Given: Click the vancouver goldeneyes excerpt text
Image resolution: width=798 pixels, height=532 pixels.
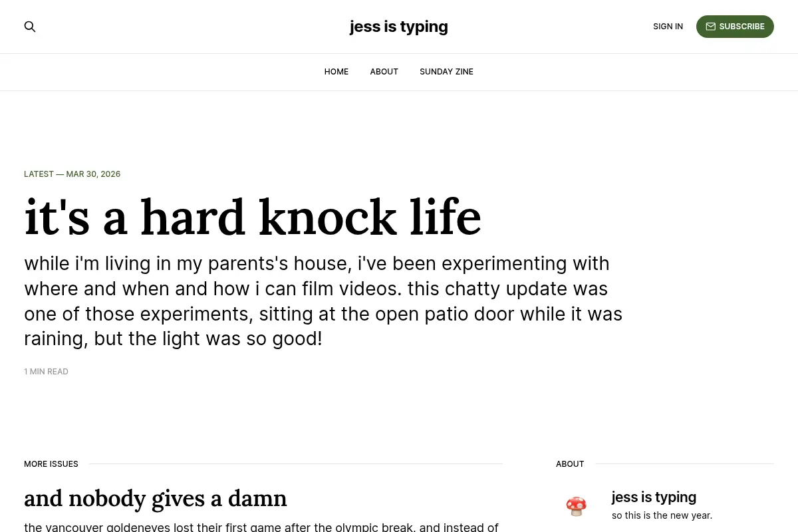Looking at the screenshot, I should coord(261,527).
